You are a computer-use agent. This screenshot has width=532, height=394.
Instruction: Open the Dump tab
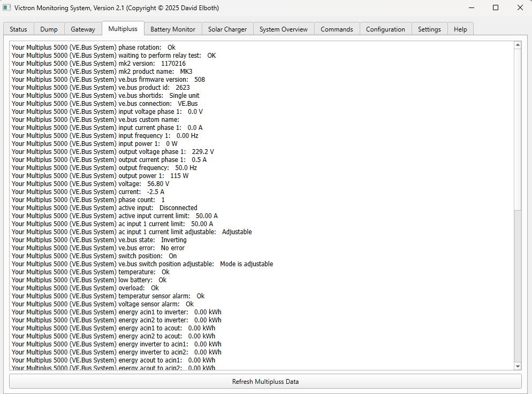[x=49, y=29]
